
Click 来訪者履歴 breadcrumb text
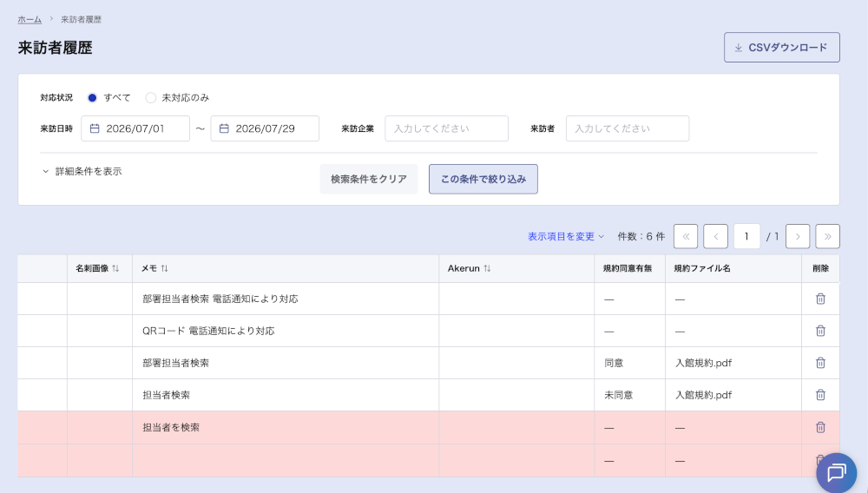tap(81, 19)
